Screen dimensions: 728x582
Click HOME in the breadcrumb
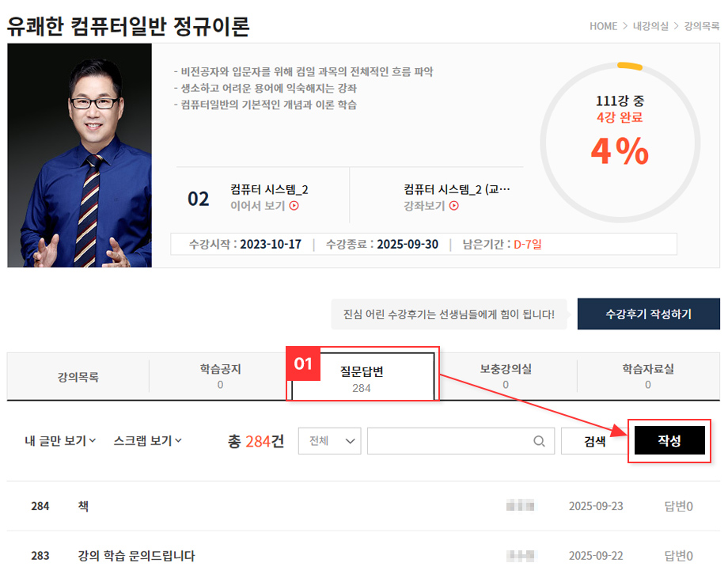603,26
